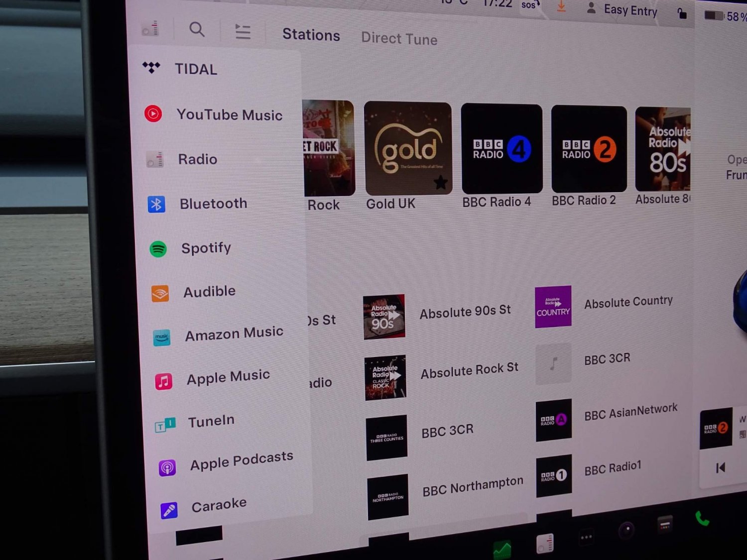Click the orange Audible icon
The image size is (747, 560).
tap(160, 293)
